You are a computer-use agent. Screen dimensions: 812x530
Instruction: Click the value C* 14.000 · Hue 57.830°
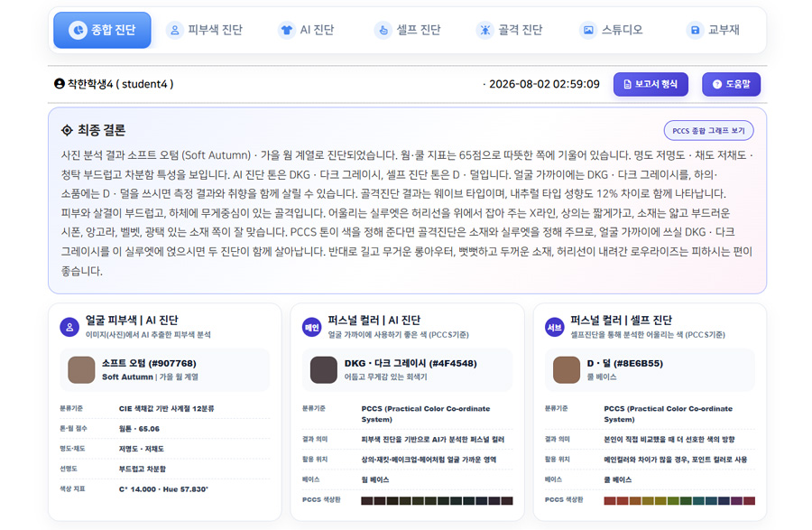[163, 489]
